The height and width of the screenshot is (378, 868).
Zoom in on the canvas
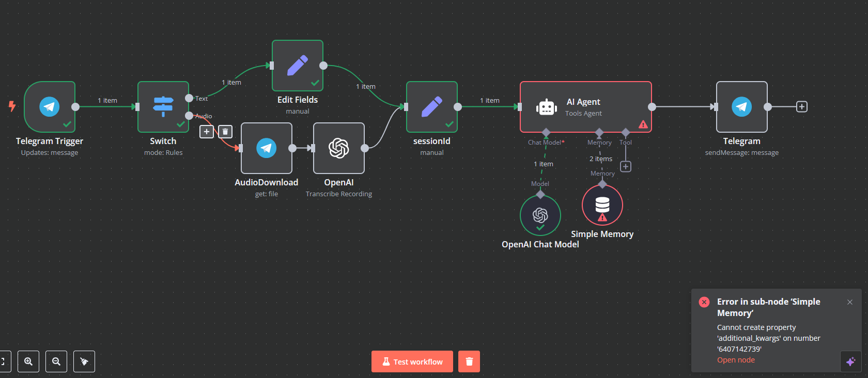pos(28,361)
